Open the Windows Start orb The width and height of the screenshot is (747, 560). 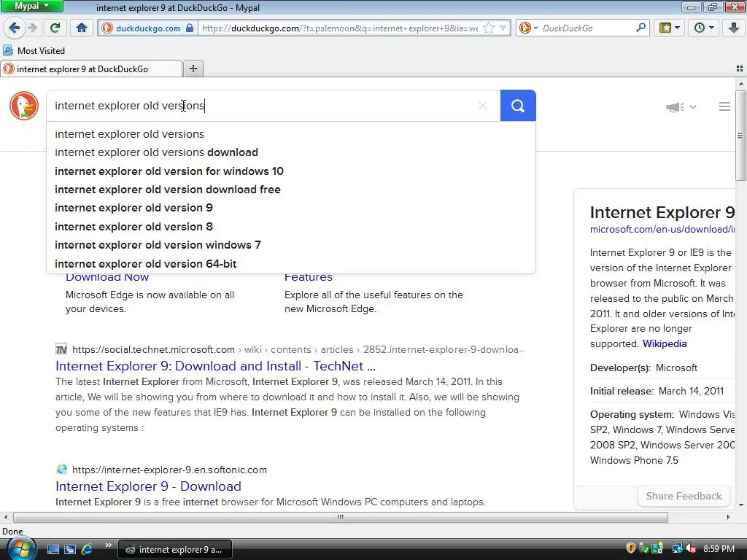(x=21, y=549)
